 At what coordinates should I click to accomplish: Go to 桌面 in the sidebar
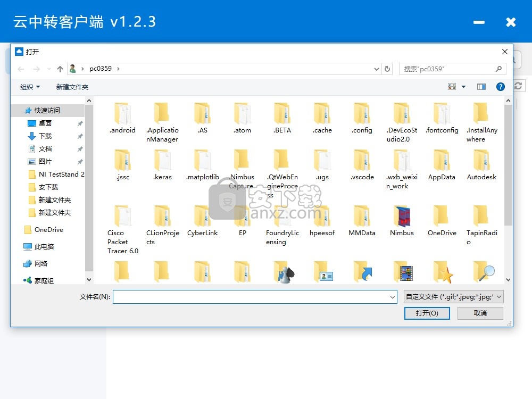click(45, 123)
